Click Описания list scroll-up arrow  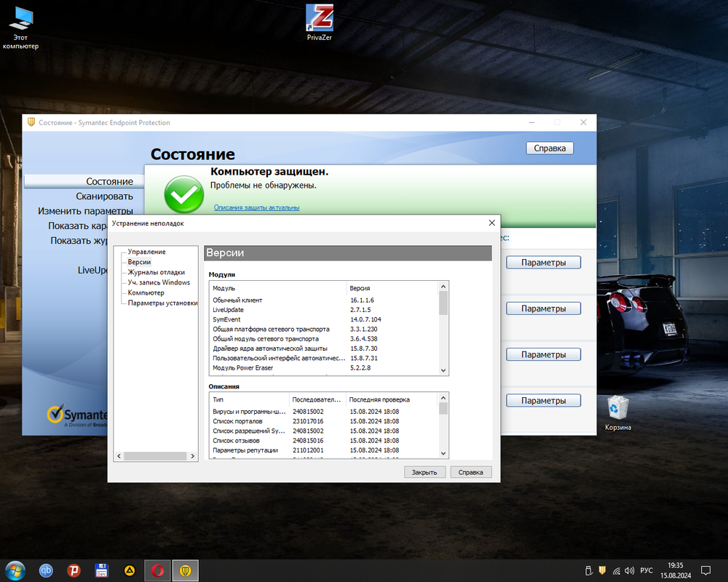[443, 398]
